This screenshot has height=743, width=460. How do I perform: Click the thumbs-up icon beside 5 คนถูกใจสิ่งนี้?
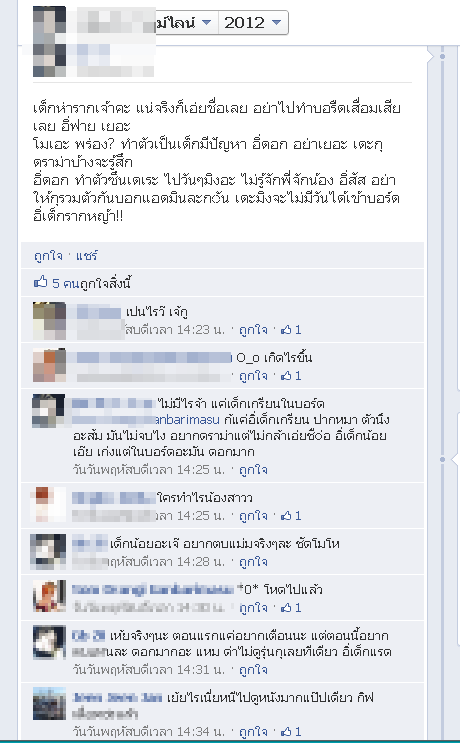tap(41, 283)
